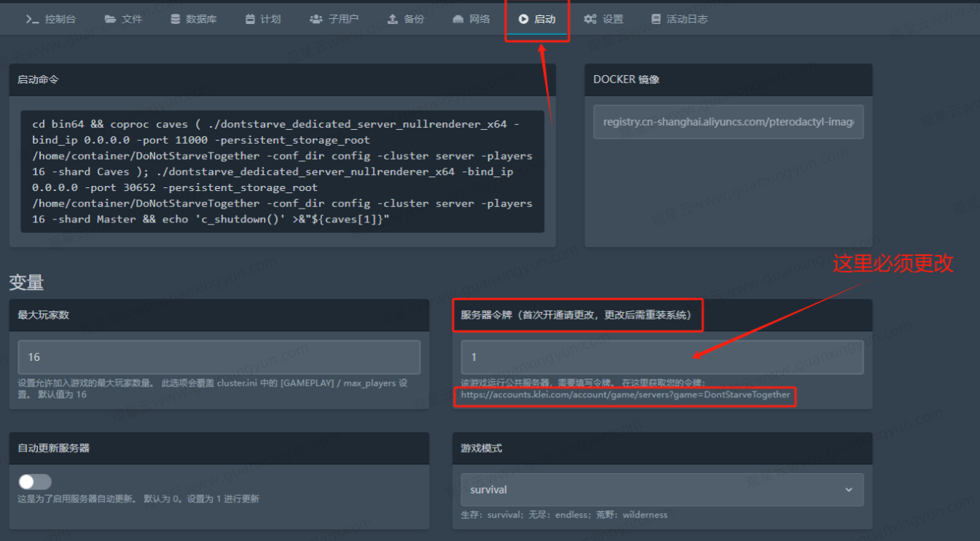Click the play icon beside 启动
The height and width of the screenshot is (541, 980).
tap(523, 19)
